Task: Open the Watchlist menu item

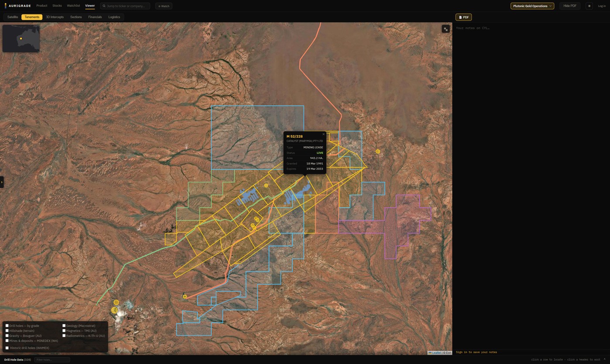Action: coord(73,6)
